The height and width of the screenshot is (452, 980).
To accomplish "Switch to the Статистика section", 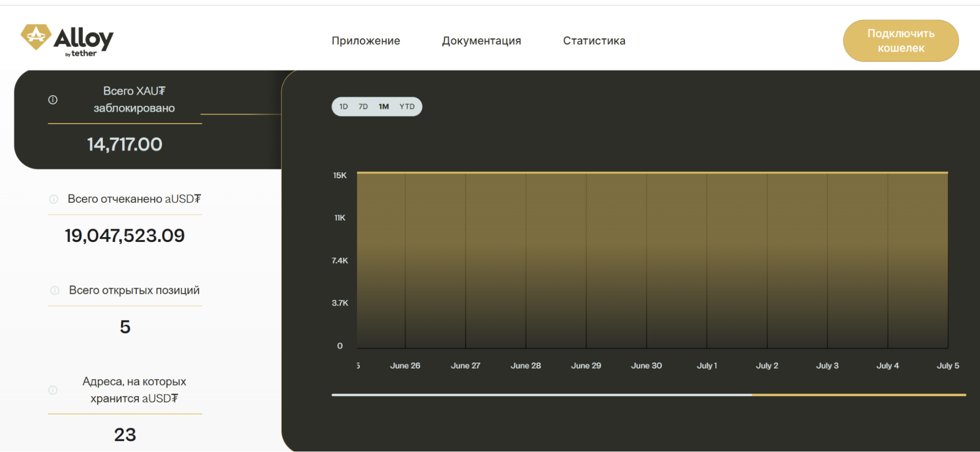I will click(x=594, y=41).
